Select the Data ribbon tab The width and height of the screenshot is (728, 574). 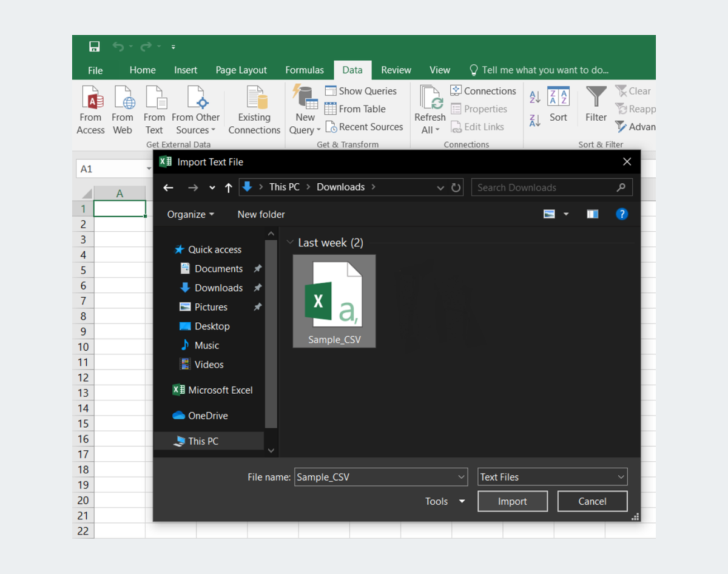pos(352,70)
